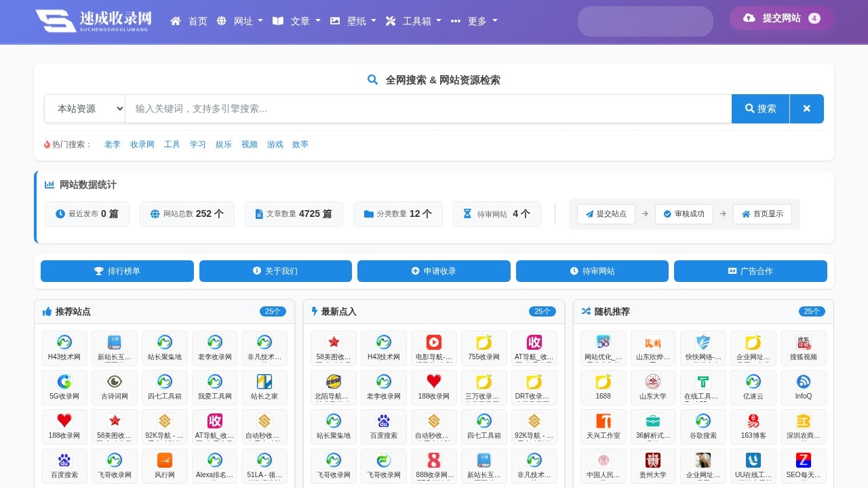Select hot search tag 娱乐
Screen dimensions: 868x488
tap(224, 144)
